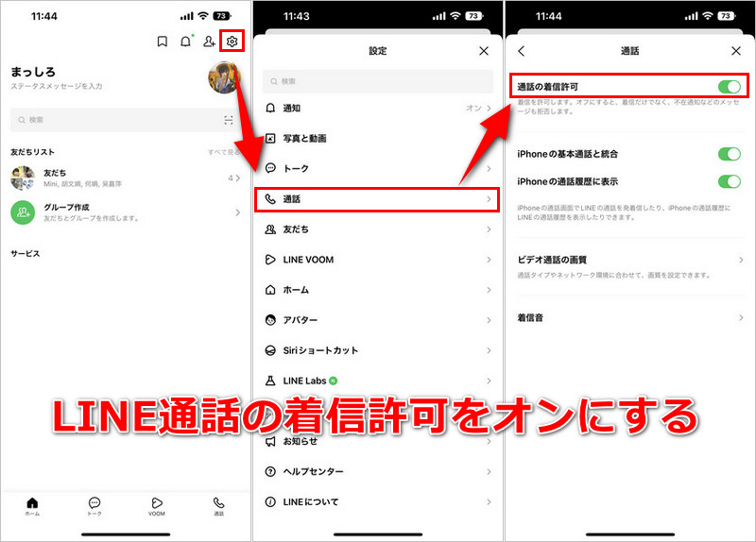The image size is (756, 542).
Task: Tap the question mark icon beside ヘルプセンター
Action: (x=270, y=472)
